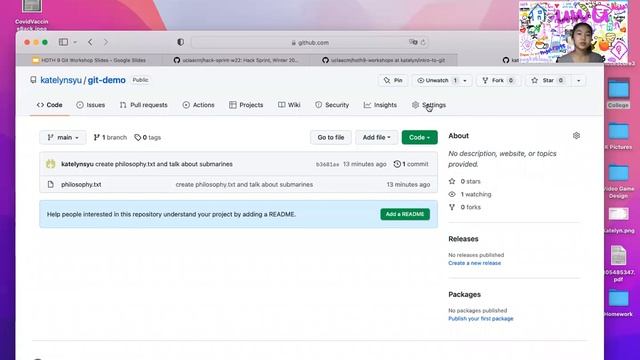Viewport: 640px width, 360px height.
Task: Switch to HOTH 9 Git Workshop Slides tab
Action: coord(90,60)
